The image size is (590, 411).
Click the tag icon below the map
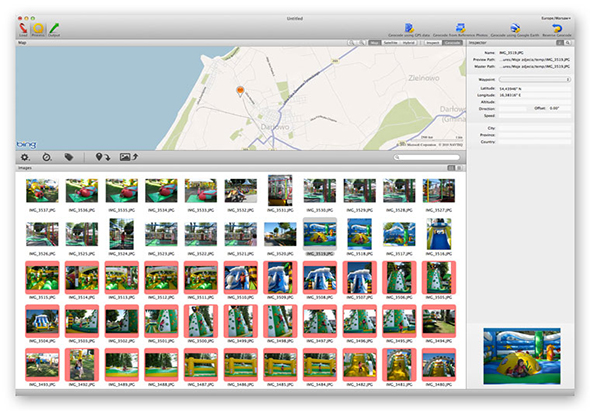coord(68,157)
